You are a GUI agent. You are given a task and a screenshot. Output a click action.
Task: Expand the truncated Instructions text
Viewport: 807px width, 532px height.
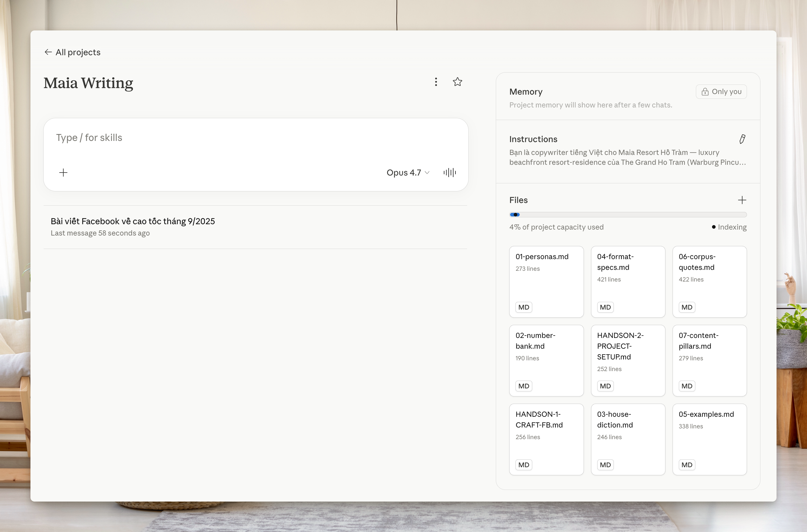(628, 157)
